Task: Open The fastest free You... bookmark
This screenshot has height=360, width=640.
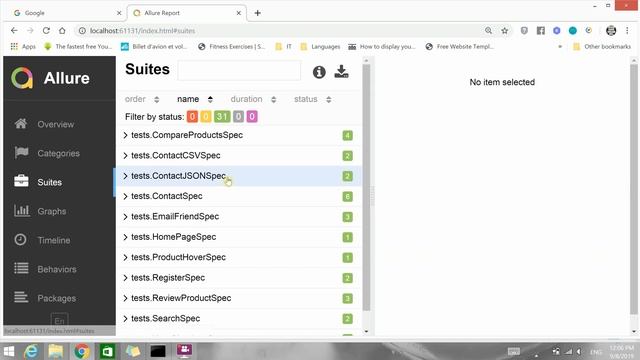Action: click(x=78, y=47)
